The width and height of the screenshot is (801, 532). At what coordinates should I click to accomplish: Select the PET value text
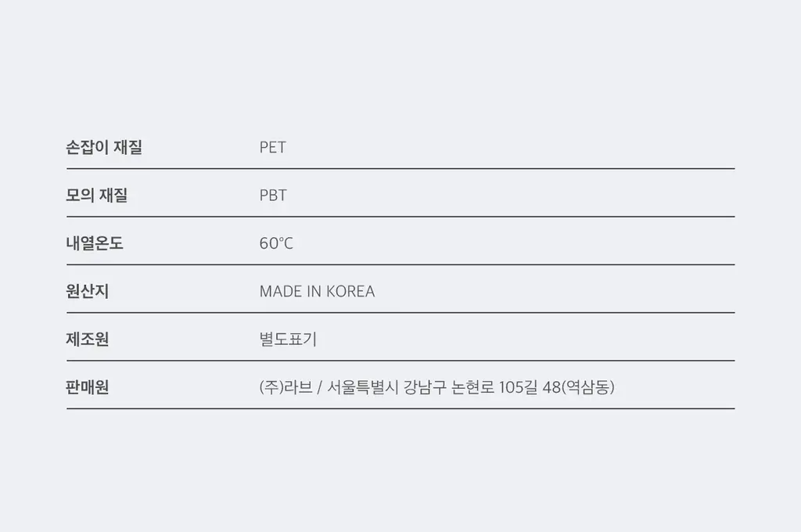pyautogui.click(x=273, y=147)
